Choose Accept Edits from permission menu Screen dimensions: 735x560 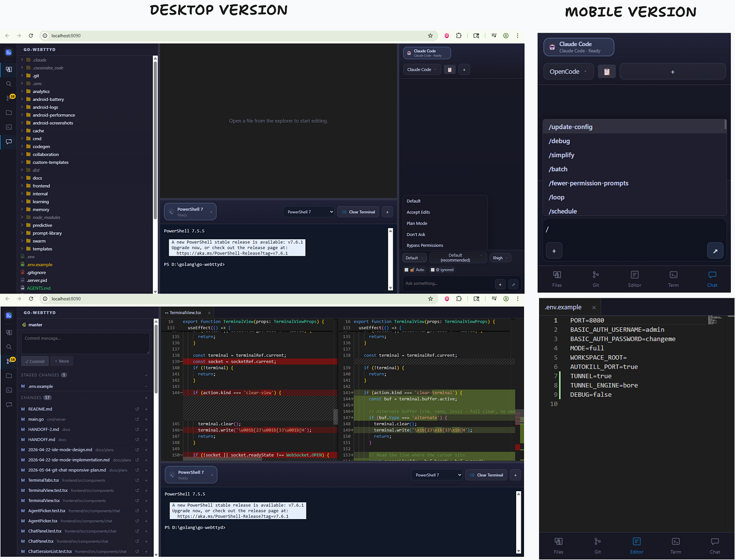click(418, 212)
